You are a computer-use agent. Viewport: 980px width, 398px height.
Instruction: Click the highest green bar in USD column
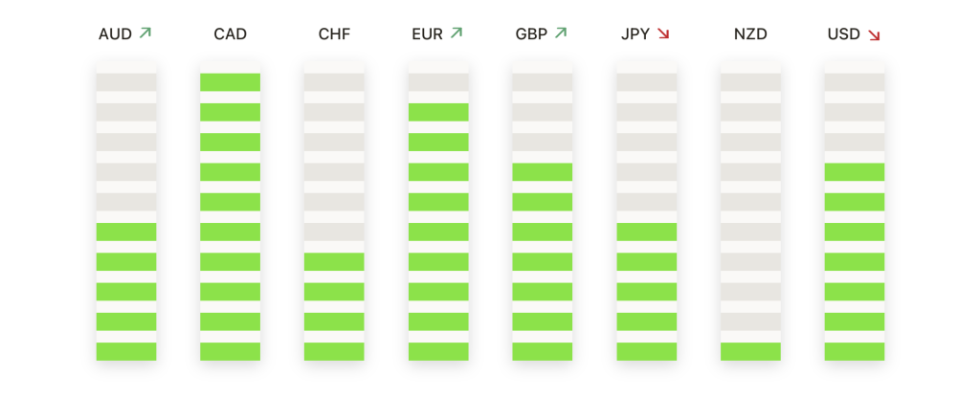coord(855,172)
